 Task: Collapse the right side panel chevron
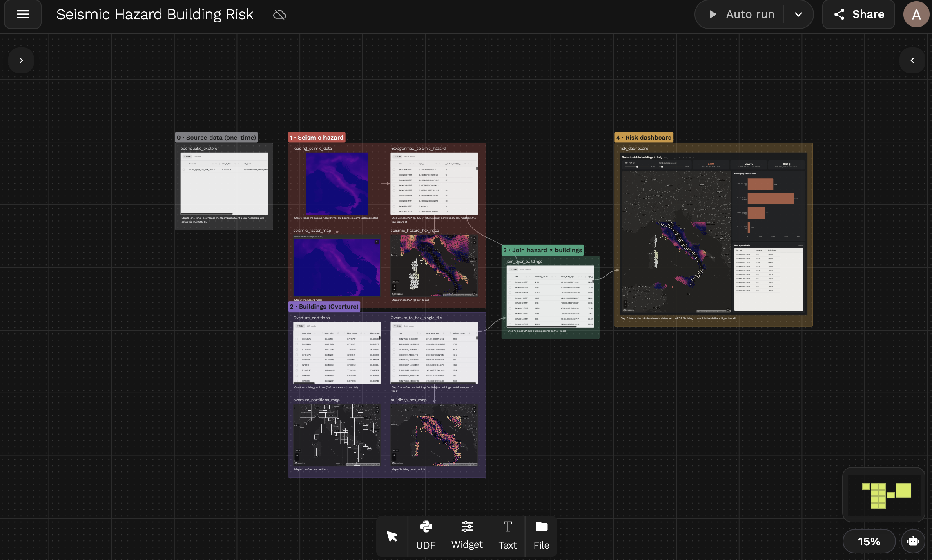[912, 60]
